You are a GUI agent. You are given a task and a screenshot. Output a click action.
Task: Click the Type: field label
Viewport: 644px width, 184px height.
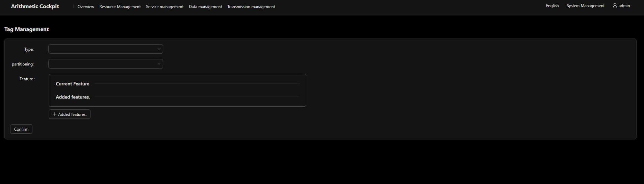pos(29,49)
